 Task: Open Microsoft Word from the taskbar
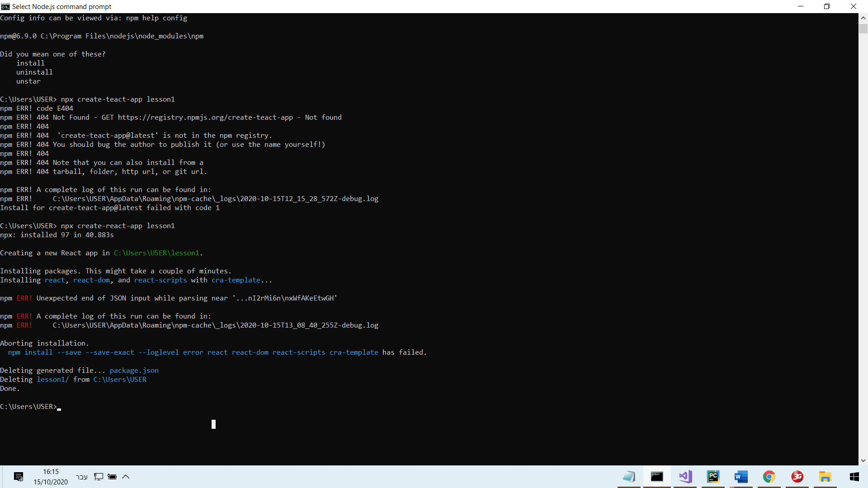[x=741, y=477]
